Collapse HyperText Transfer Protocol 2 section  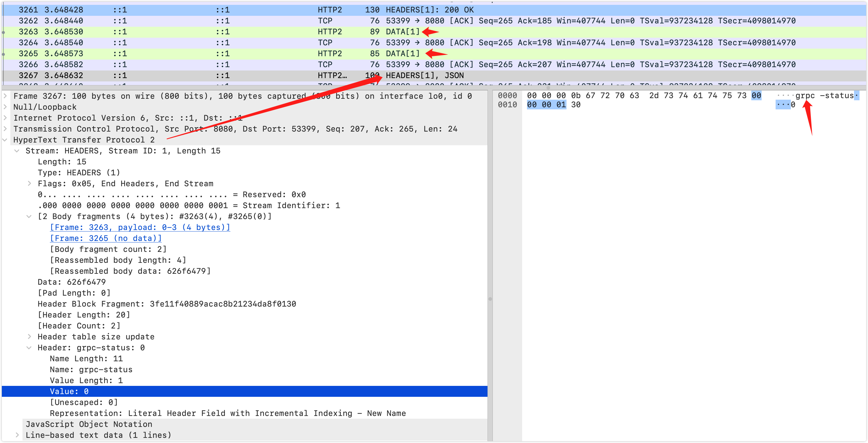pyautogui.click(x=5, y=140)
